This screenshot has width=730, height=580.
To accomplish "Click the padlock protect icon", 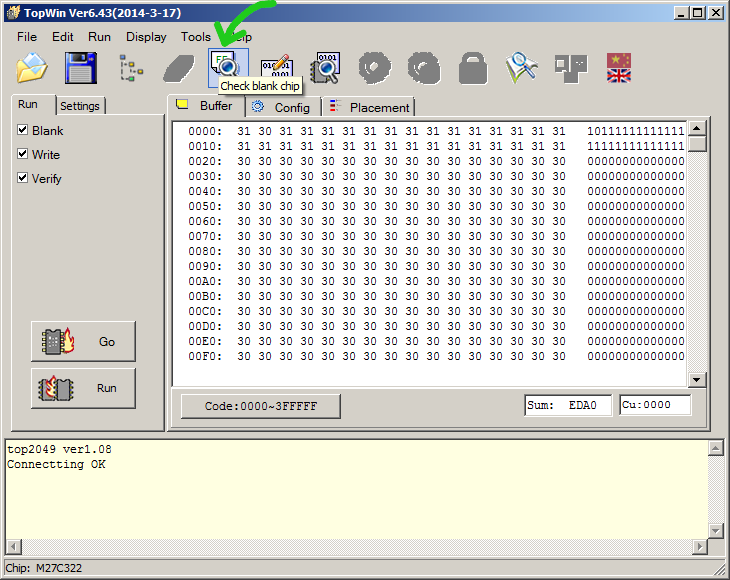I will (x=472, y=68).
